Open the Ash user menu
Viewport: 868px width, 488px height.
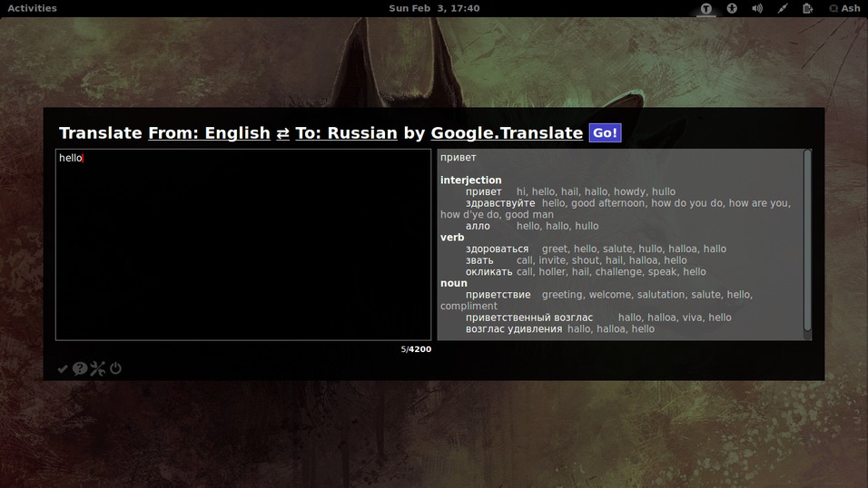tap(844, 8)
